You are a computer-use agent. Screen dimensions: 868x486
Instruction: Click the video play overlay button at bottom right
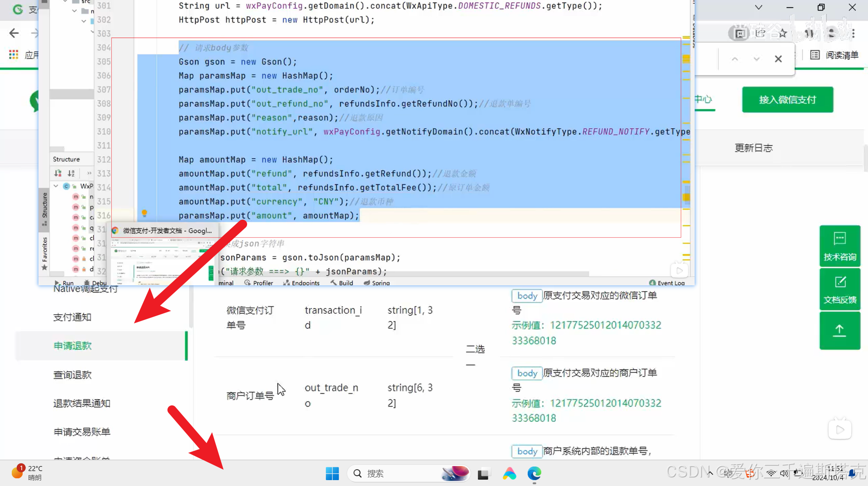click(840, 429)
